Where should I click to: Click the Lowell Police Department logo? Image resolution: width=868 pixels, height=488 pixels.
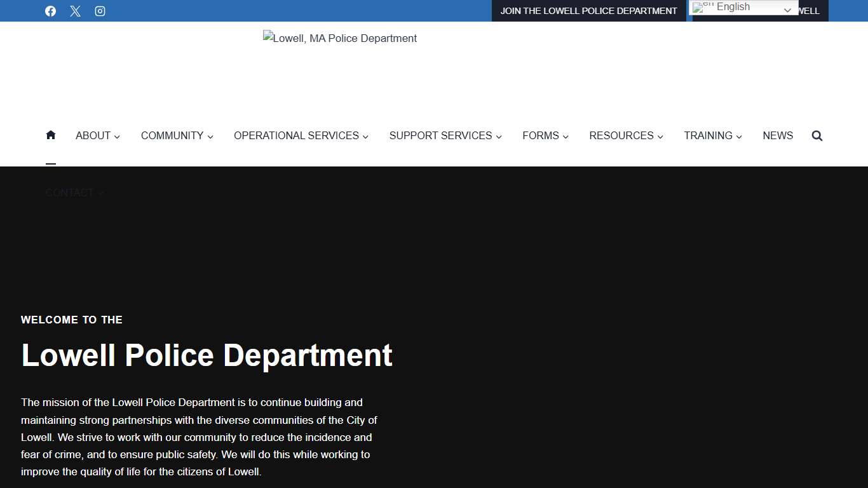340,38
